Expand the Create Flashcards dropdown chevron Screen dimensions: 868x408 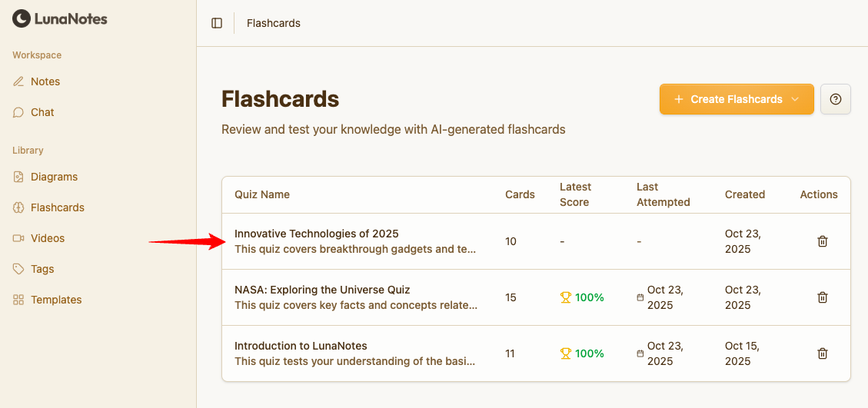[796, 99]
